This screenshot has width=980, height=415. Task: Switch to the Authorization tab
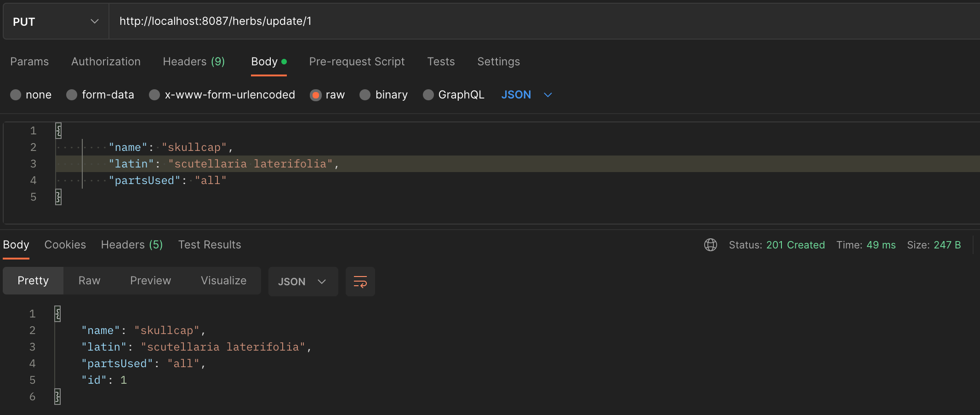point(106,61)
